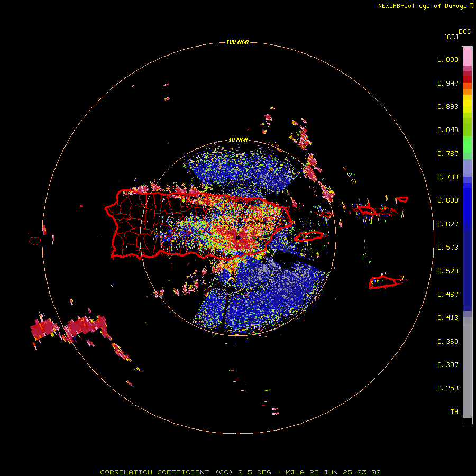476x476 pixels.
Task: Select the 0.307 legend value
Action: 448,365
